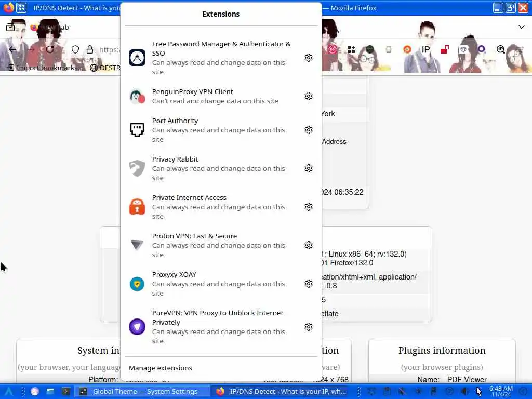Click the 'PDF Viewer' plugin name text
Screen dimensions: 532x399
(467, 380)
